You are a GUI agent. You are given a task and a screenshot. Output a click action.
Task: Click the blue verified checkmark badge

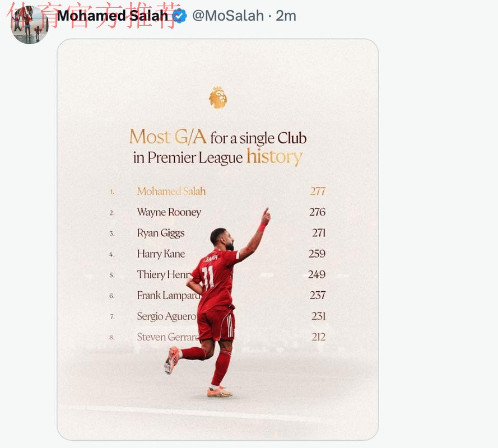tap(179, 16)
